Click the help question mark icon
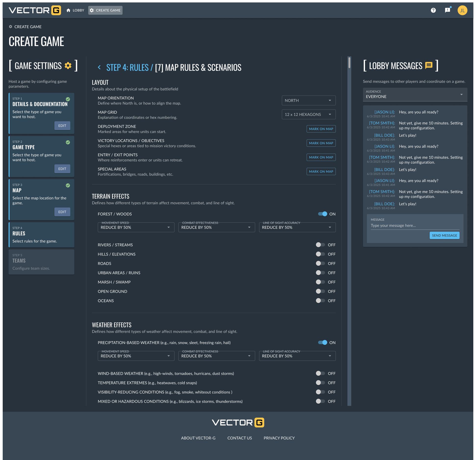 [x=433, y=10]
